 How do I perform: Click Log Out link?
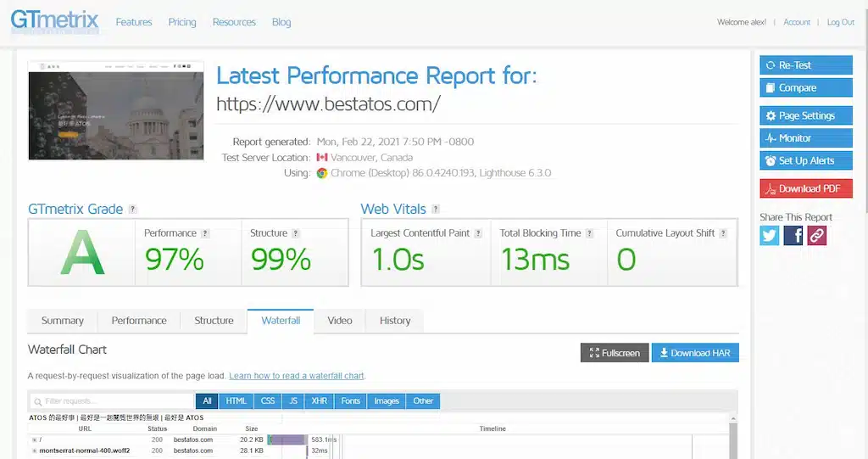point(840,22)
